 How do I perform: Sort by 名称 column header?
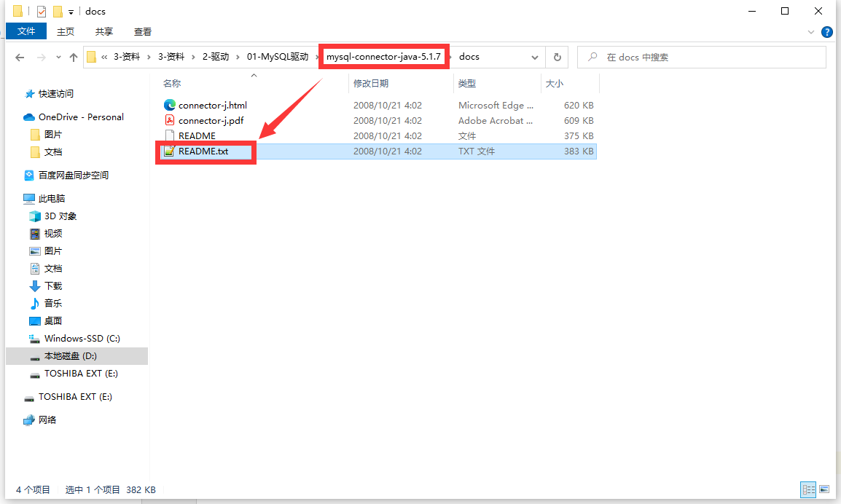tap(172, 84)
